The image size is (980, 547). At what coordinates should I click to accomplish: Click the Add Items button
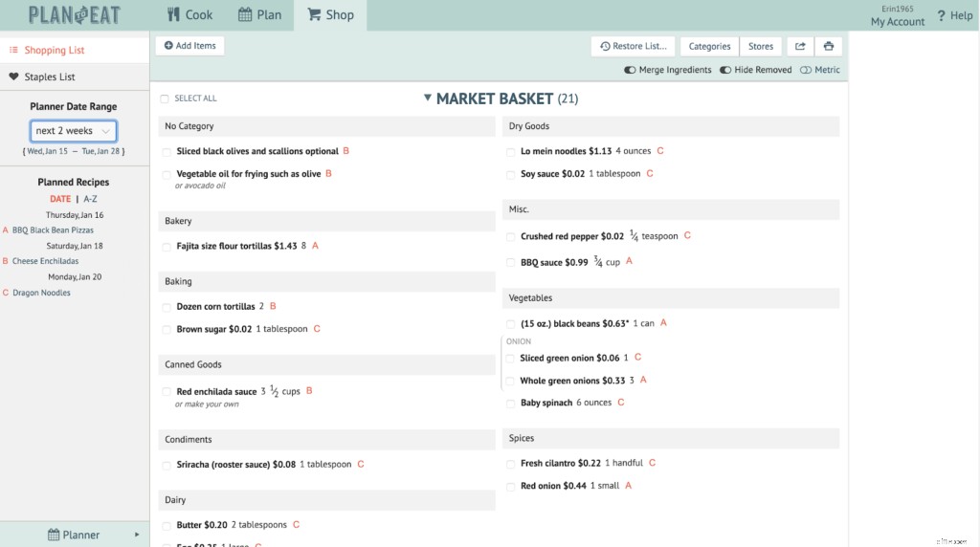[189, 46]
